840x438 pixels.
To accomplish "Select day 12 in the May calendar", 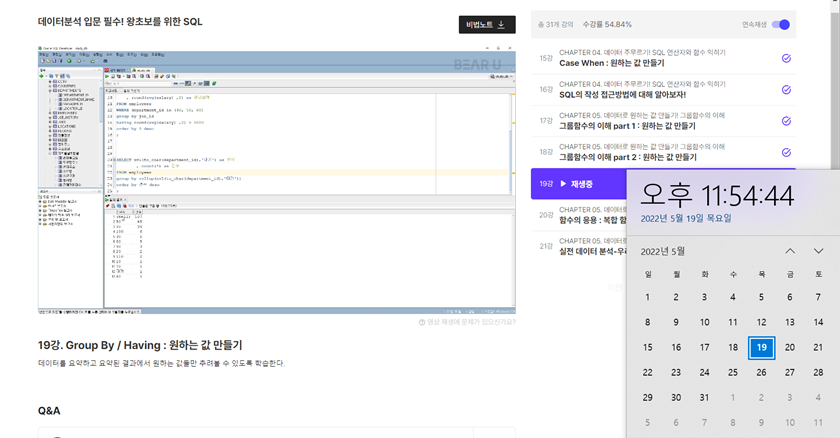I will pyautogui.click(x=761, y=322).
